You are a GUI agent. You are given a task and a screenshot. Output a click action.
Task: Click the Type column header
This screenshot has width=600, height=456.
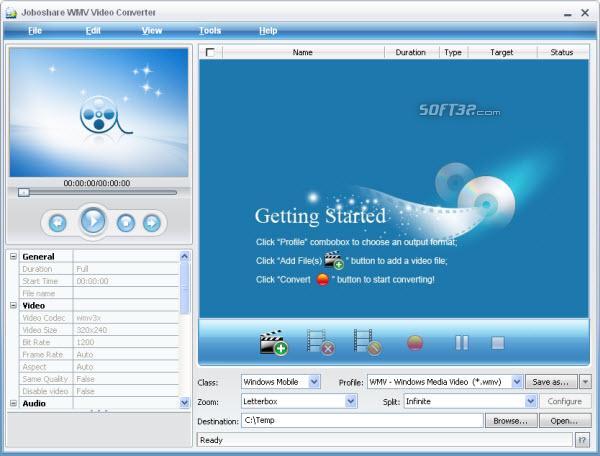point(453,52)
